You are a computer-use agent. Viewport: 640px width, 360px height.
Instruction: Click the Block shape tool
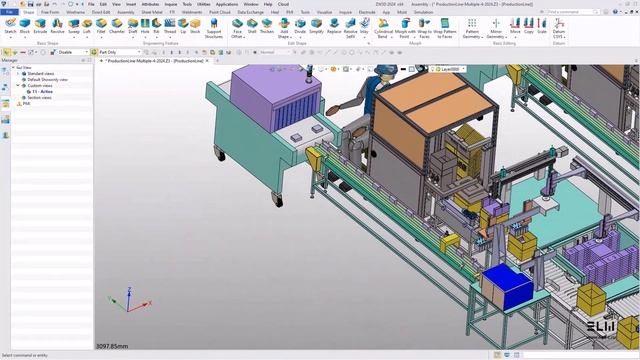tap(25, 26)
